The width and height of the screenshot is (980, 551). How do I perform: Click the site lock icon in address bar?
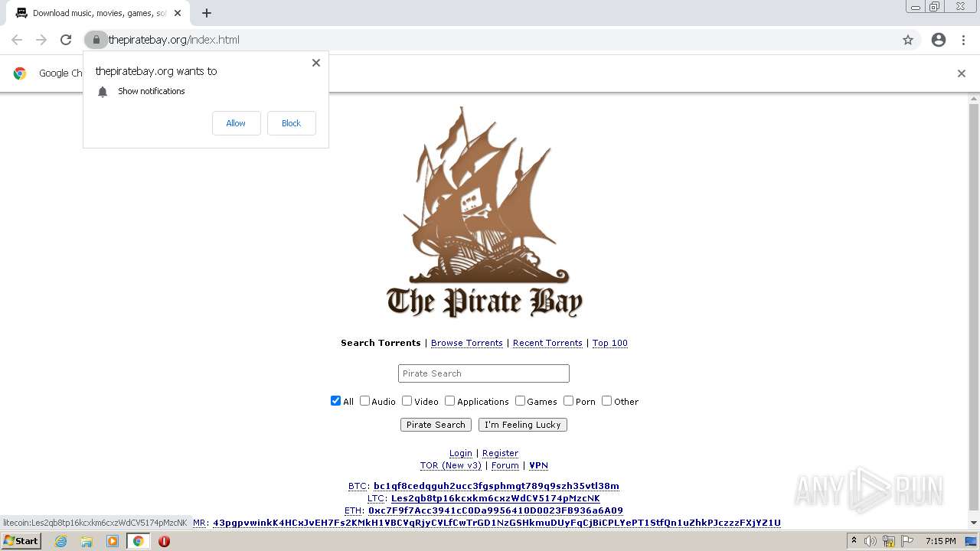click(96, 40)
